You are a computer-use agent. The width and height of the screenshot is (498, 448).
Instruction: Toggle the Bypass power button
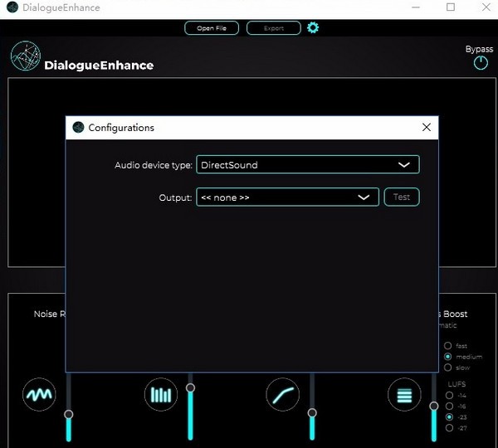point(481,63)
